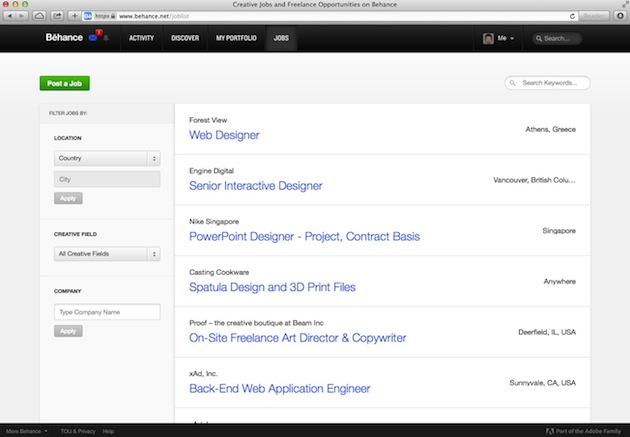This screenshot has height=437, width=630.
Task: Open PowerPoint Designer Project, Contract Basis job
Action: [304, 236]
